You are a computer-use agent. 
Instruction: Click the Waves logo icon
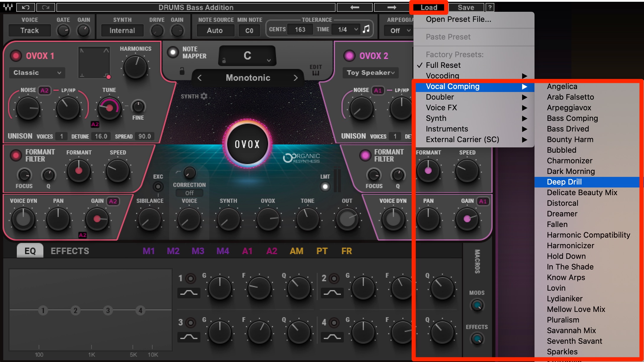pyautogui.click(x=8, y=7)
